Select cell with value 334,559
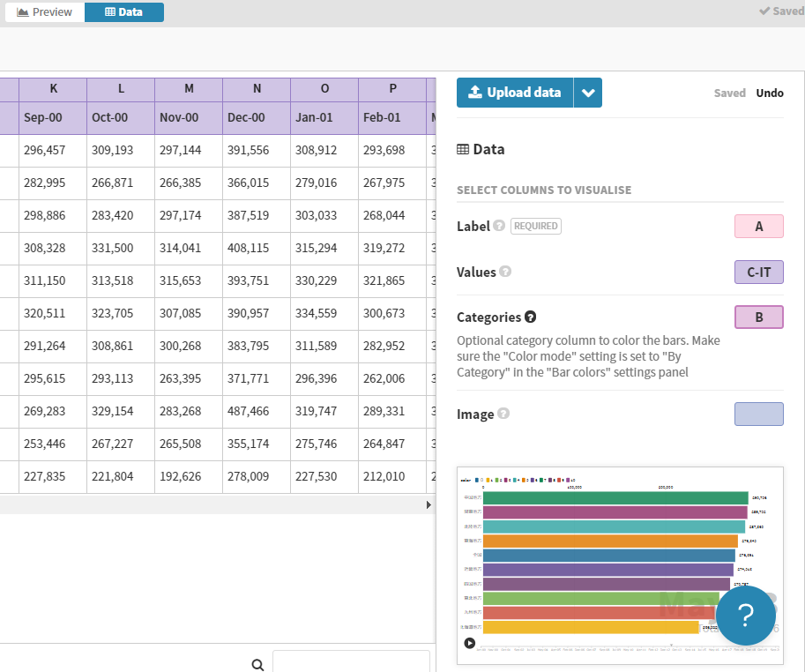Image resolution: width=805 pixels, height=672 pixels. pos(324,314)
